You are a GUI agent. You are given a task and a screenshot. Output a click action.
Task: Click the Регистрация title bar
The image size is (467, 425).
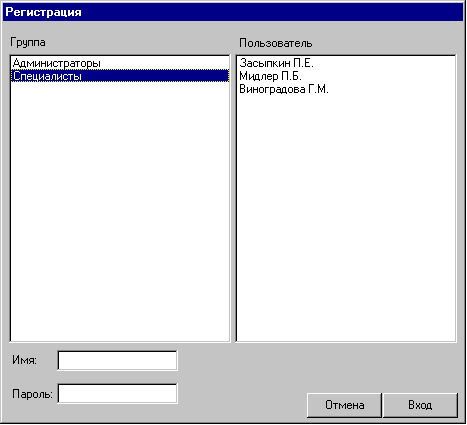[x=233, y=12]
